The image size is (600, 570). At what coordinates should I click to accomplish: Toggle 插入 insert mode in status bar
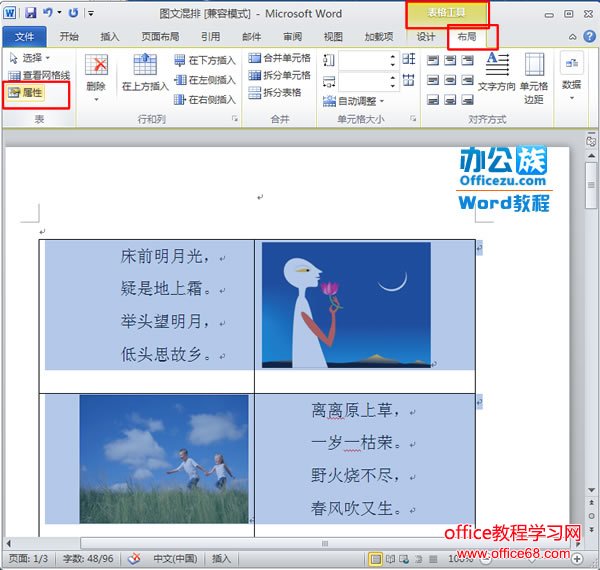click(222, 559)
